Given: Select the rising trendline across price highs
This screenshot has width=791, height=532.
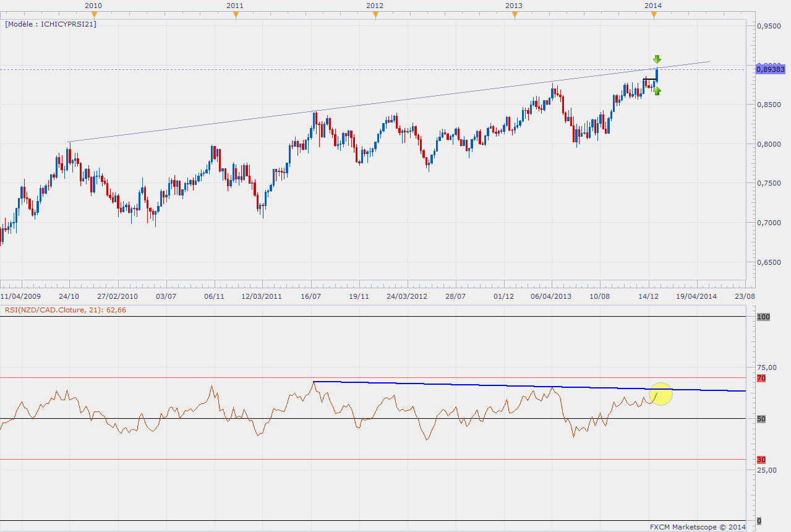Looking at the screenshot, I should (388, 101).
